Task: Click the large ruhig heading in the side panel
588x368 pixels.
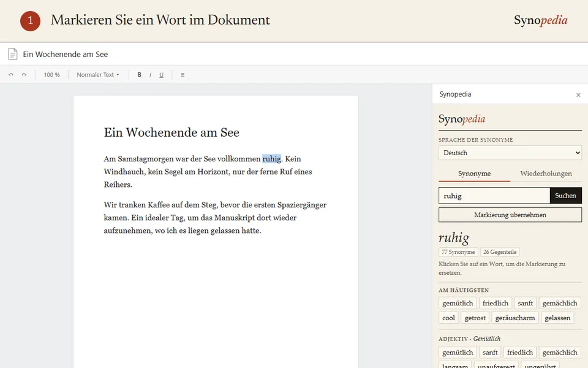Action: click(454, 238)
